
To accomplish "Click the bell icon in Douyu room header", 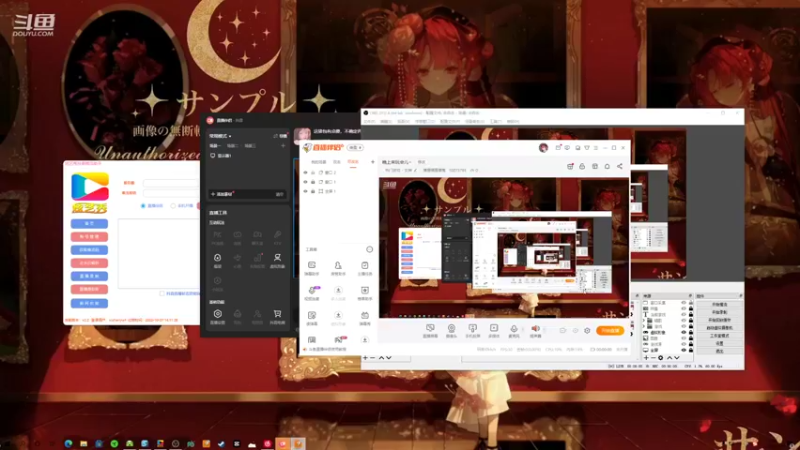I will click(607, 166).
